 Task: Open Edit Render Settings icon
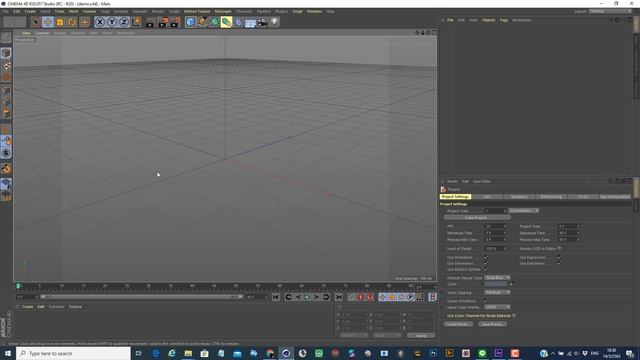point(175,22)
